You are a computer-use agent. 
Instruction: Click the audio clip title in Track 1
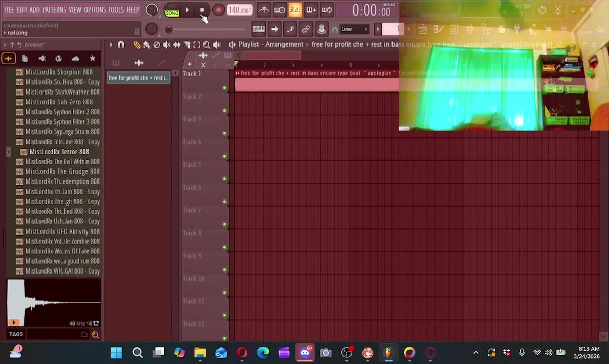click(317, 73)
